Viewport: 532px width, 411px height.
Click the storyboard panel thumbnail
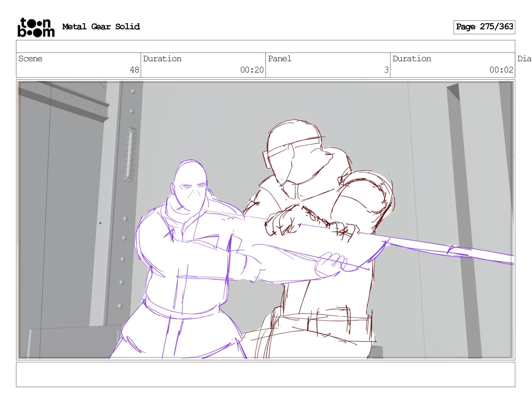pos(266,220)
